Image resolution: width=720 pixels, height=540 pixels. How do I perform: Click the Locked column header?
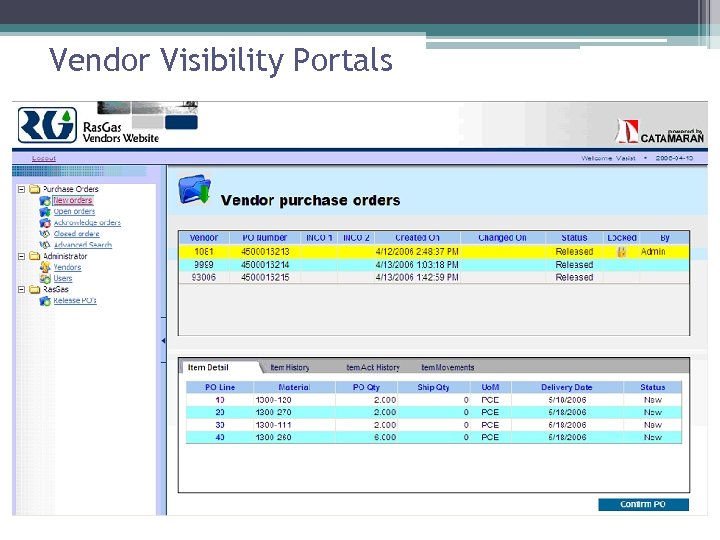click(x=622, y=238)
